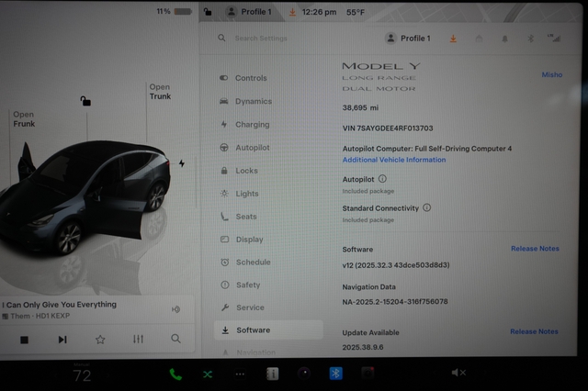
Task: Tap Open Trunk button
Action: pos(160,92)
